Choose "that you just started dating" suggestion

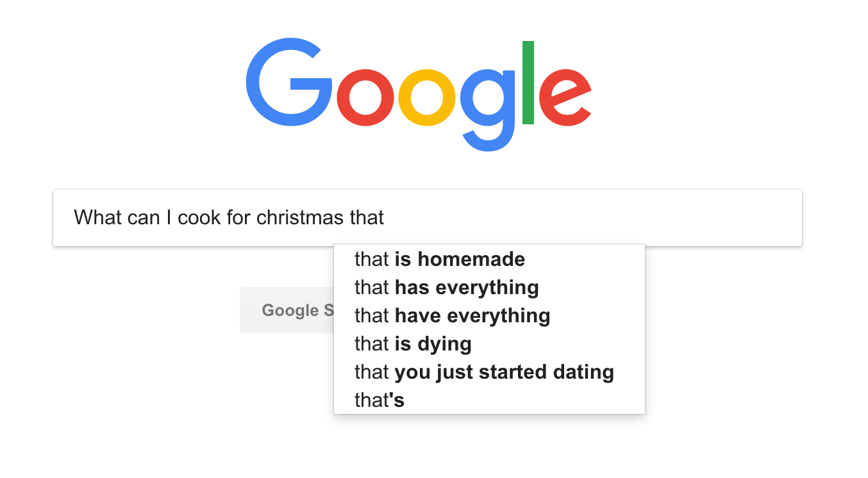(x=484, y=372)
